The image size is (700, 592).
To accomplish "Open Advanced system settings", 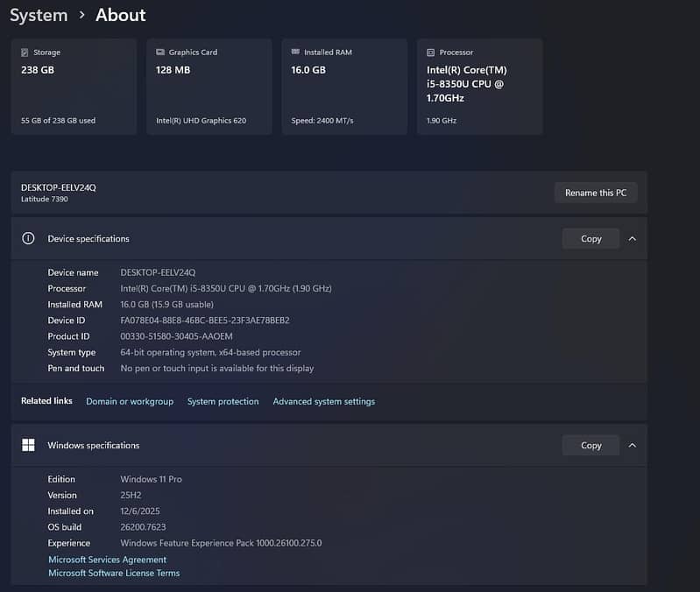I will [x=323, y=401].
